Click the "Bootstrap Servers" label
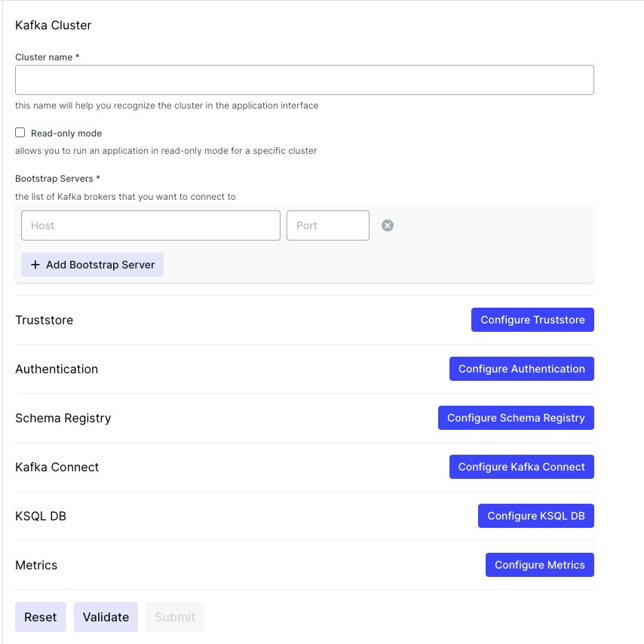This screenshot has width=644, height=644. [x=57, y=179]
